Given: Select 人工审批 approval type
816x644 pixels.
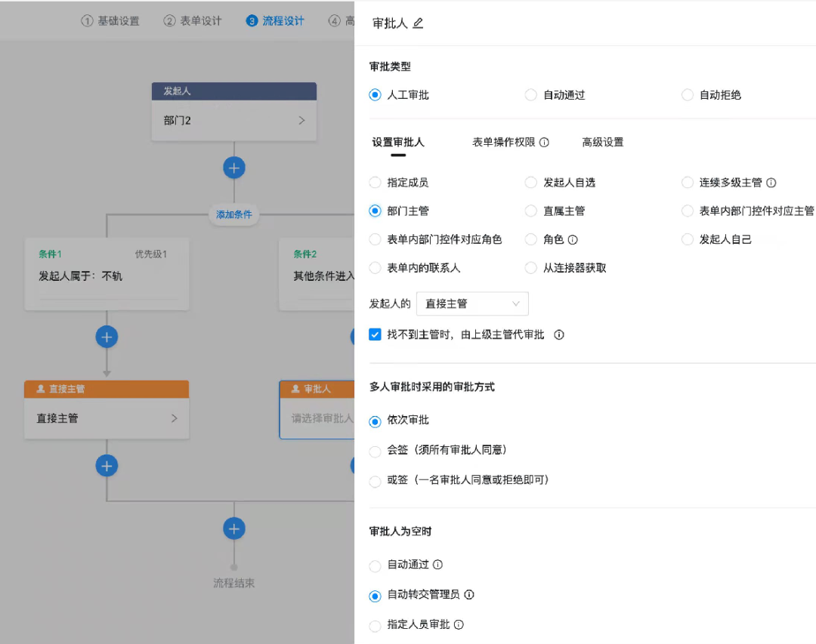Looking at the screenshot, I should pyautogui.click(x=375, y=95).
